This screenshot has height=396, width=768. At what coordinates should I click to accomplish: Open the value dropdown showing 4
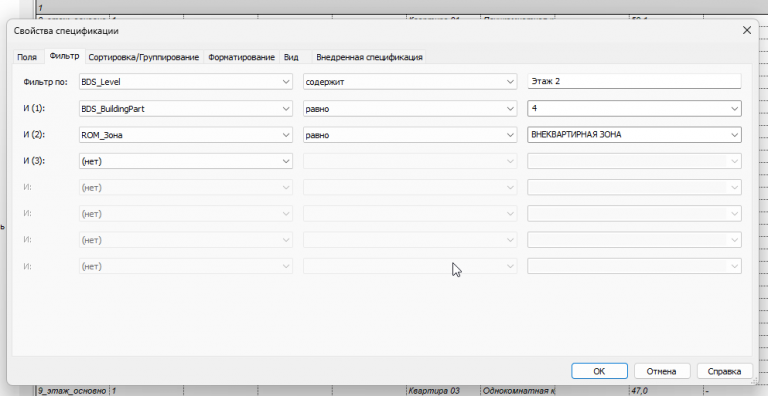[634, 108]
